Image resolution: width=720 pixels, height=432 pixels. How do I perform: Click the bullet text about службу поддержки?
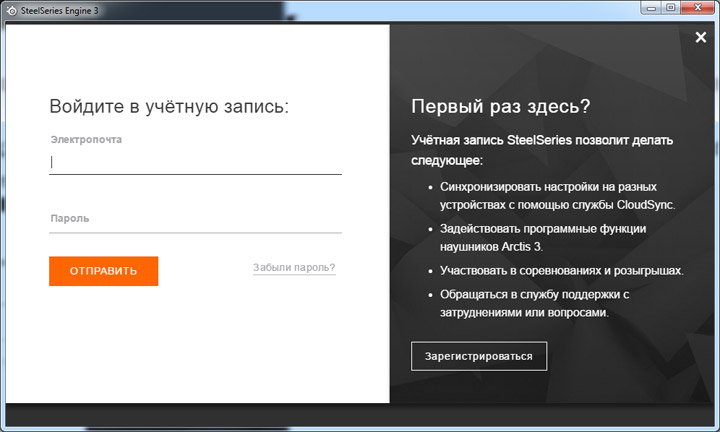(x=534, y=303)
